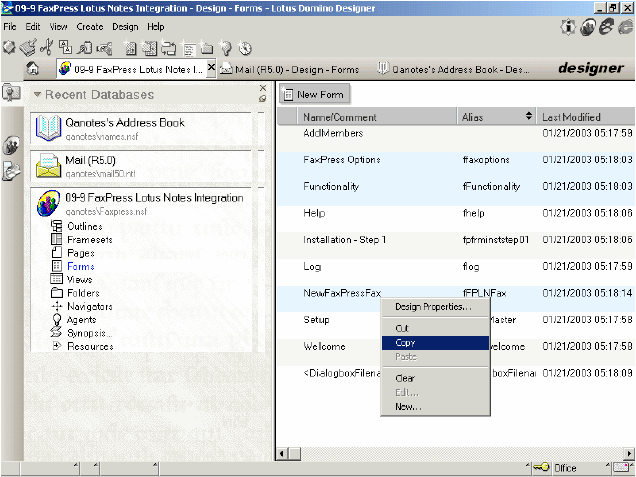Click the home icon in the tab bar
The image size is (636, 477).
pyautogui.click(x=33, y=69)
